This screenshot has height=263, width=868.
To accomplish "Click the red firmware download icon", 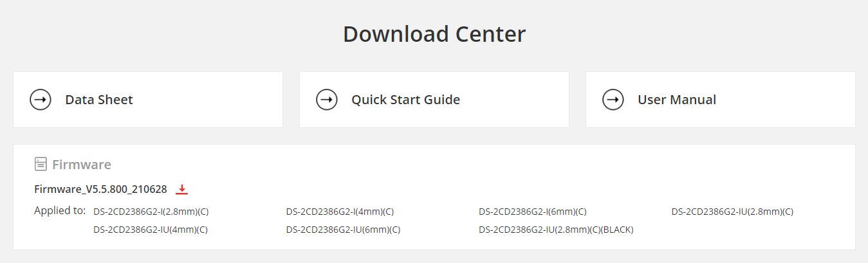I will 181,189.
